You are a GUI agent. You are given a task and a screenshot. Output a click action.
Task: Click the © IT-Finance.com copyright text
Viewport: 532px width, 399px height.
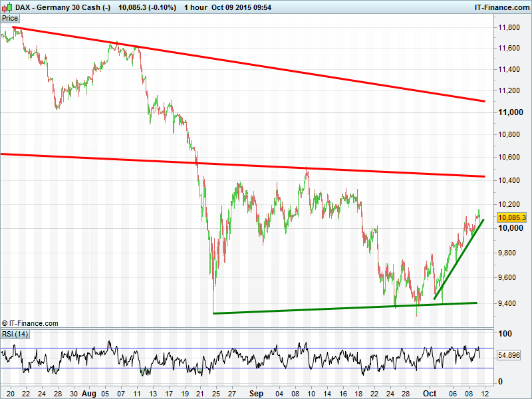click(x=30, y=323)
